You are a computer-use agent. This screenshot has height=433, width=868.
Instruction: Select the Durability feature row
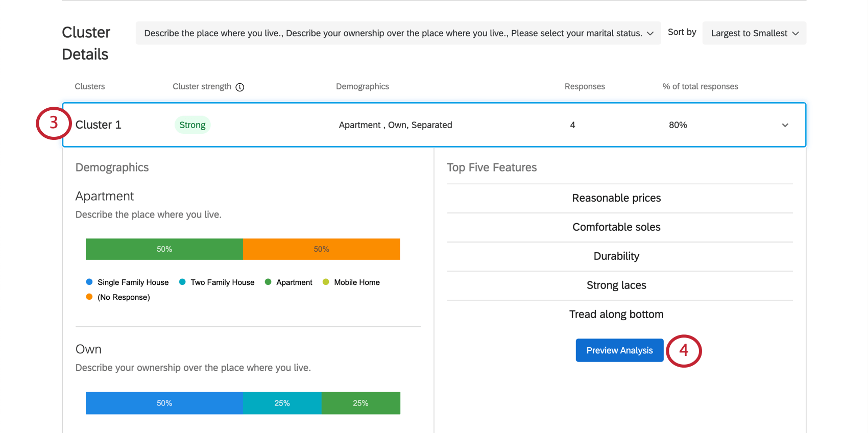pos(616,256)
